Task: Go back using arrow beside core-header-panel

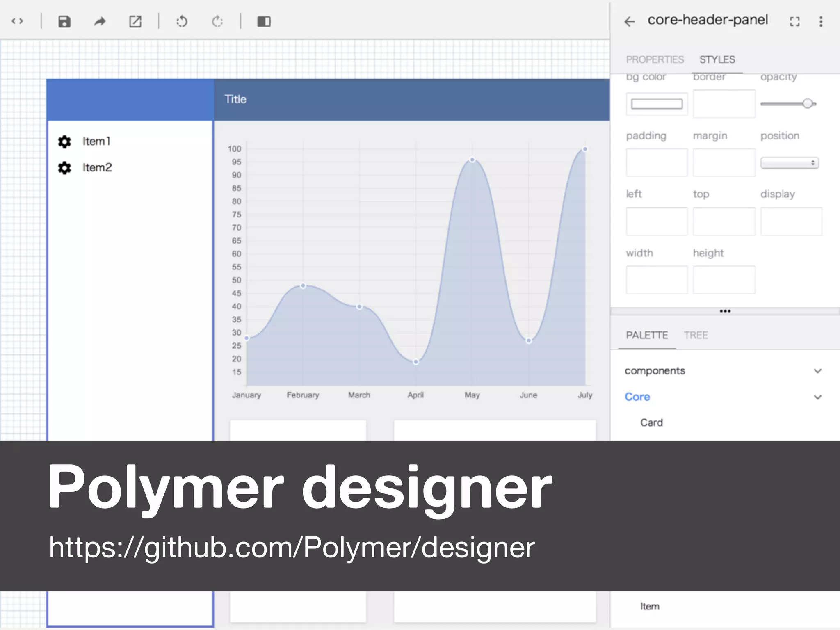Action: pos(629,21)
